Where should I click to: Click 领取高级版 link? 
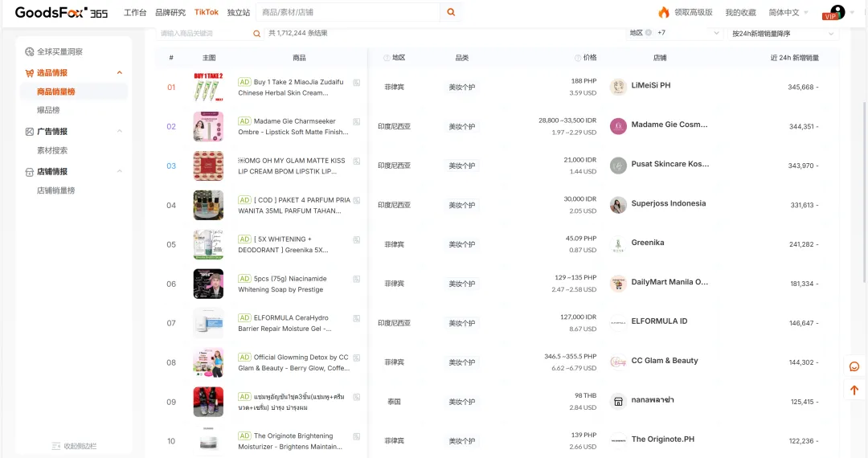tap(693, 12)
